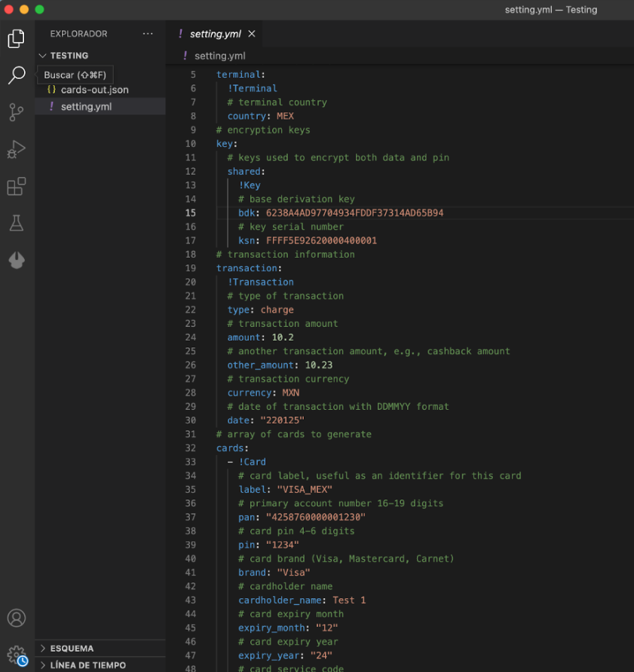Click the comment '# array of cards to generate'
The width and height of the screenshot is (634, 672).
[x=294, y=434]
